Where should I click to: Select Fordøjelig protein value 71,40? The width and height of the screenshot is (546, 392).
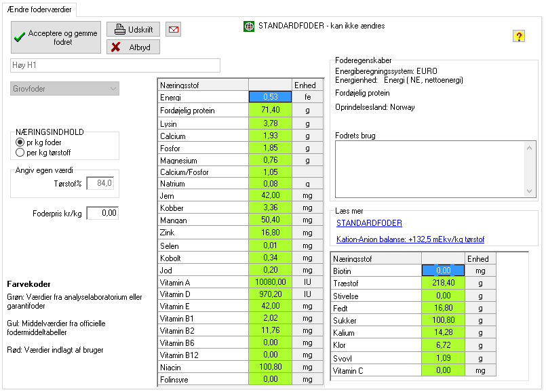[x=270, y=110]
